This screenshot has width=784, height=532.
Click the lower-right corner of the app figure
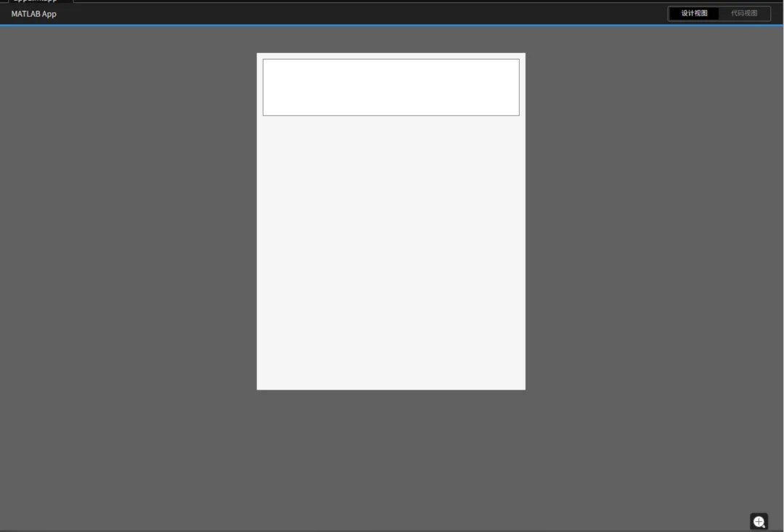click(x=525, y=388)
